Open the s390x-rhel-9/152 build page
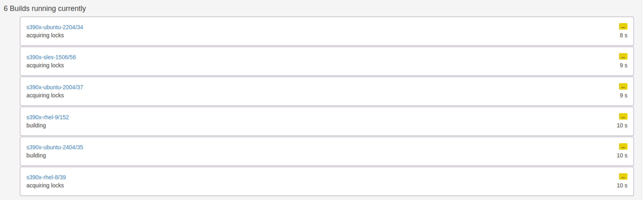 pyautogui.click(x=48, y=117)
